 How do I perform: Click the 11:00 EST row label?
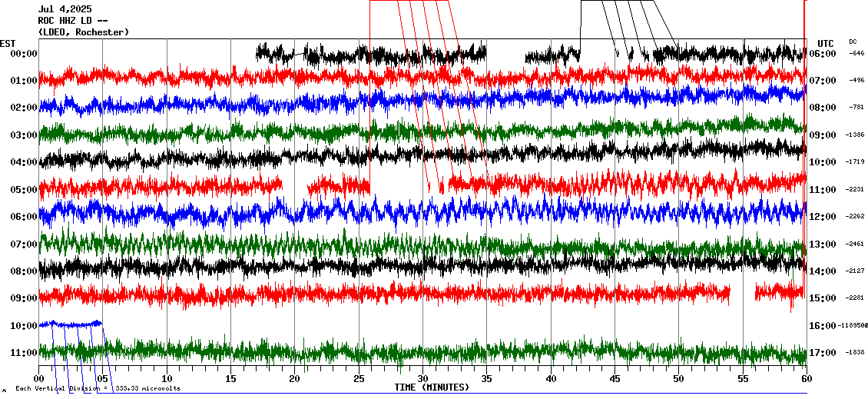24,353
